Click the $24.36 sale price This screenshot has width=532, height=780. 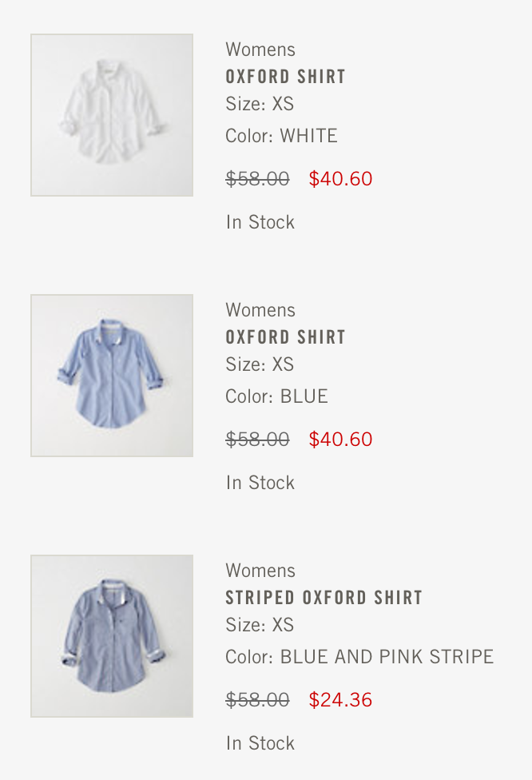[340, 700]
